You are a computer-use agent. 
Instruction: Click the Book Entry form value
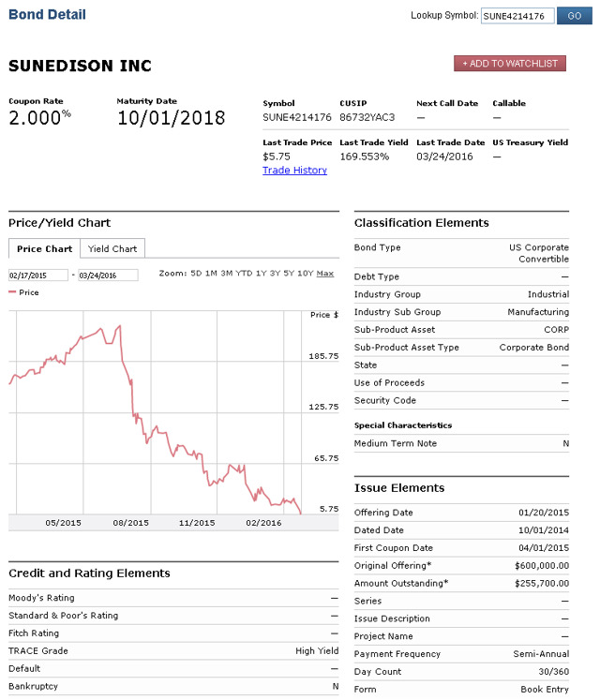click(x=545, y=690)
